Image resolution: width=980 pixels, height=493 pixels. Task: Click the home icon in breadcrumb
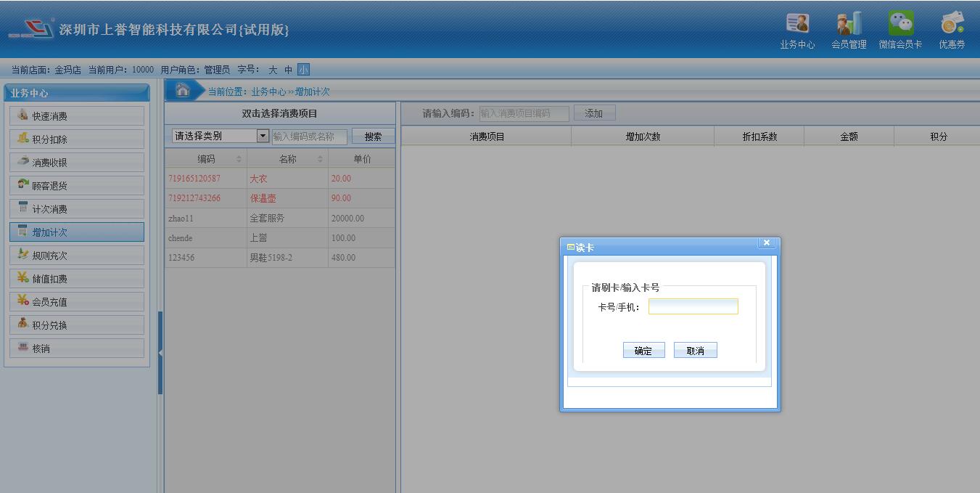(183, 91)
